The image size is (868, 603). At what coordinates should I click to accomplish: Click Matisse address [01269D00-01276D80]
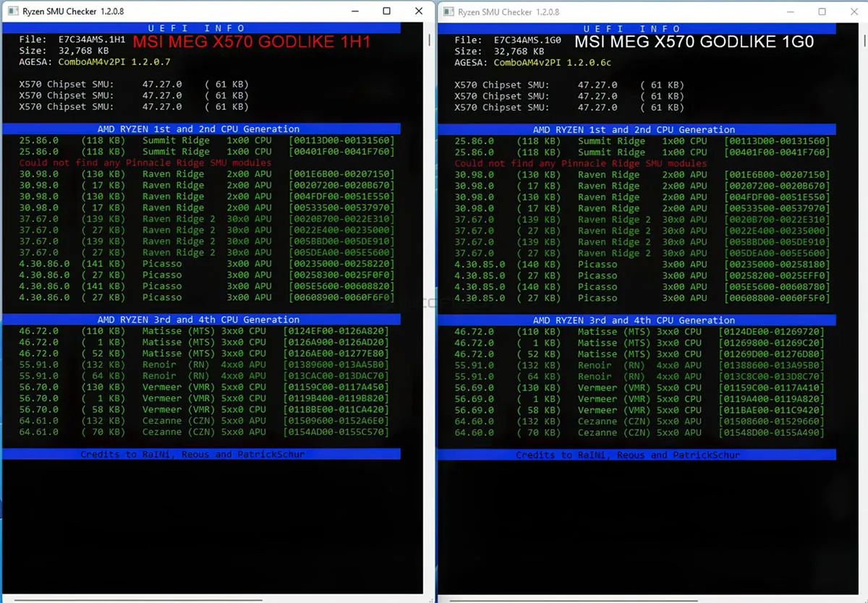click(x=771, y=354)
